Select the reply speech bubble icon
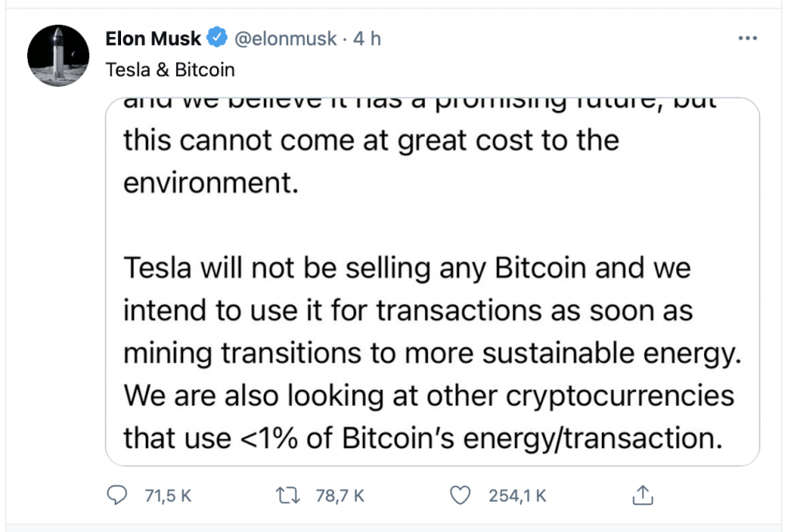 pos(117,495)
